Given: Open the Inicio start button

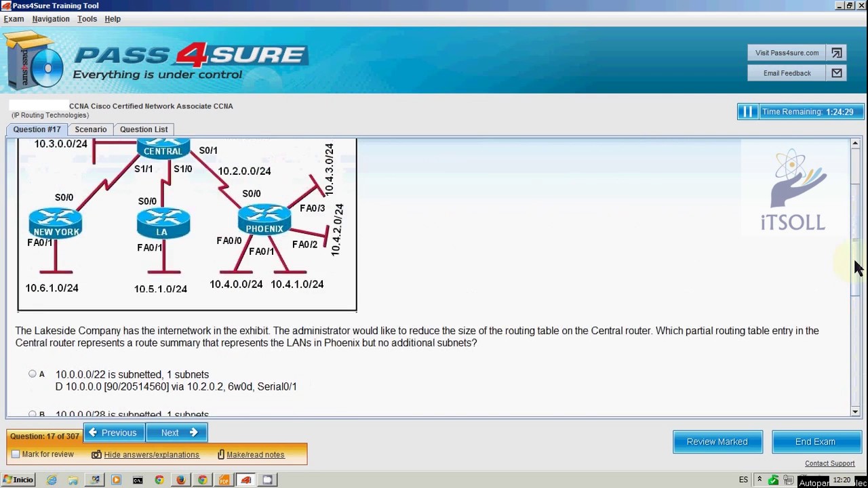Looking at the screenshot, I should pos(18,480).
